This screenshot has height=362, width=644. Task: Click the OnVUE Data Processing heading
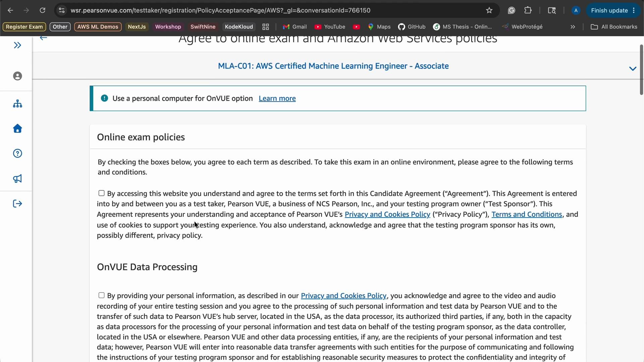(x=147, y=267)
